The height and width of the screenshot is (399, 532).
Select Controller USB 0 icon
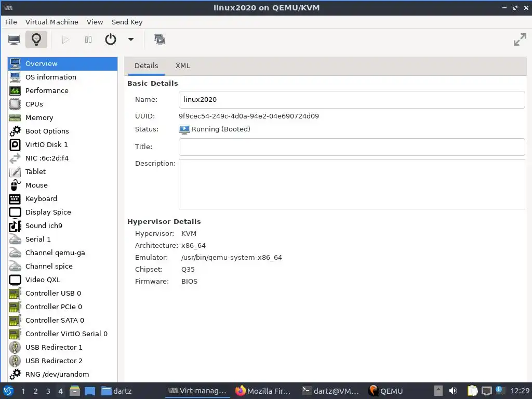click(x=15, y=294)
